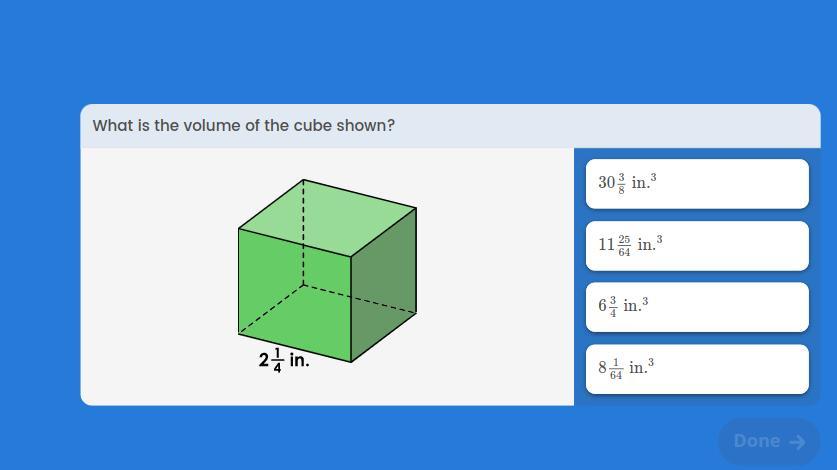Select the 8 1/64 in.³ choice
Screen dimensions: 837x470
pos(696,368)
